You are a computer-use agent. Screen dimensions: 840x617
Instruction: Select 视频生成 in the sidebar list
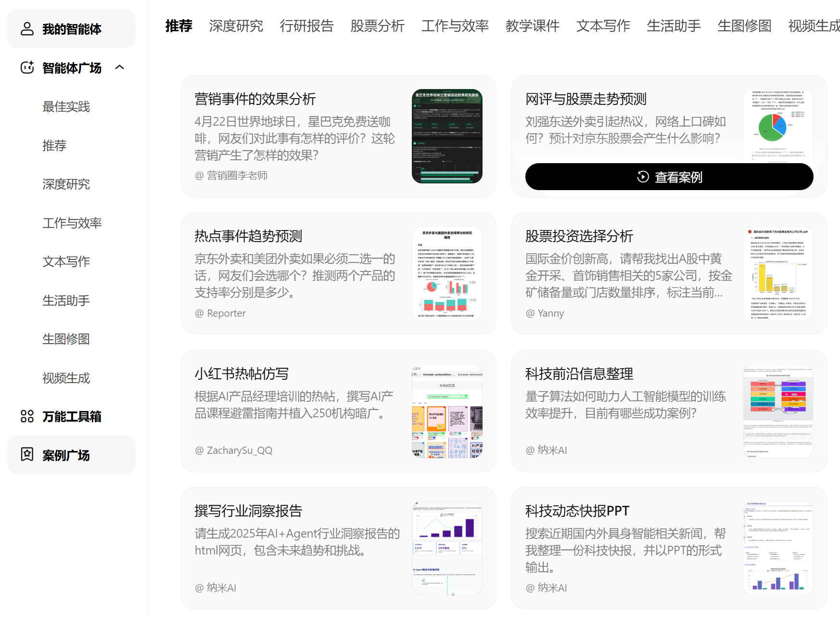(x=66, y=378)
